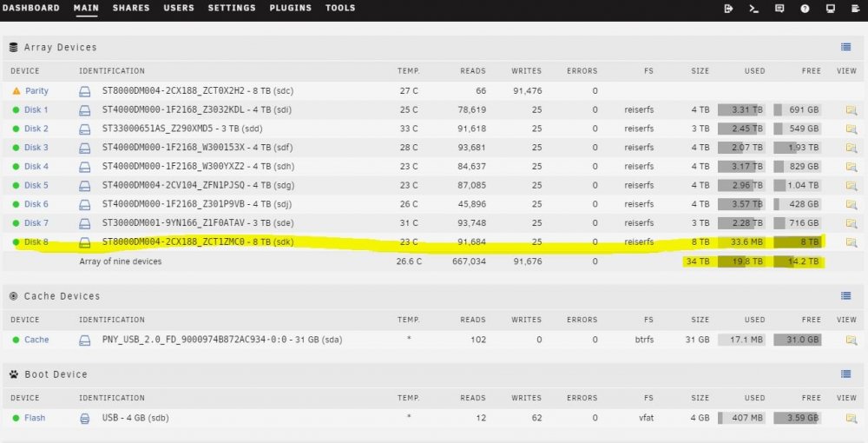Go to the Shares tab
Screen dimensions: 868x443
pos(131,8)
